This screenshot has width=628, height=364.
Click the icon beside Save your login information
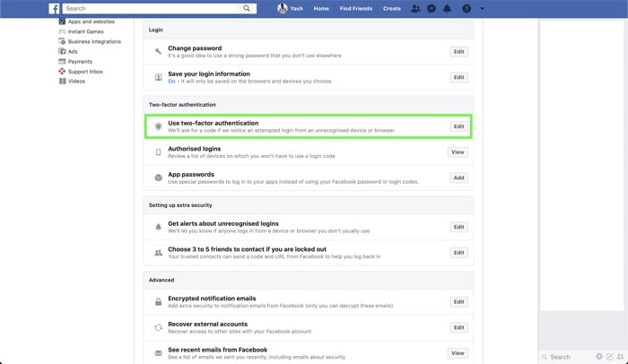click(158, 77)
